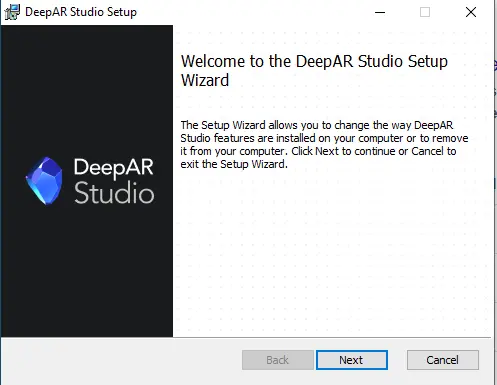Screen dimensions: 497x385
Task: Click the Next button
Action: pyautogui.click(x=352, y=360)
